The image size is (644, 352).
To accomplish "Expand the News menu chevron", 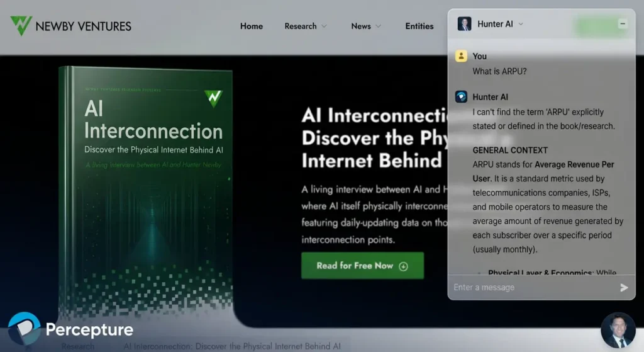I will tap(379, 26).
